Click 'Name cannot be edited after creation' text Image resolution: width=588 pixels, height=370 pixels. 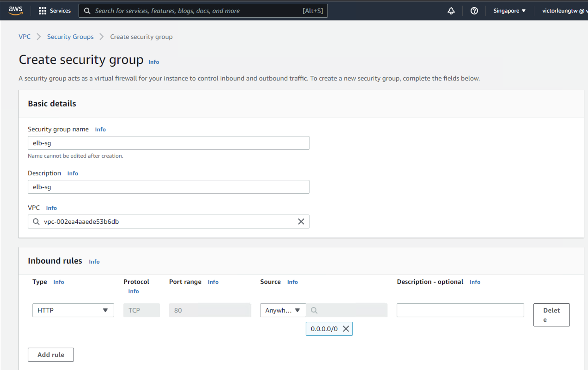click(76, 156)
